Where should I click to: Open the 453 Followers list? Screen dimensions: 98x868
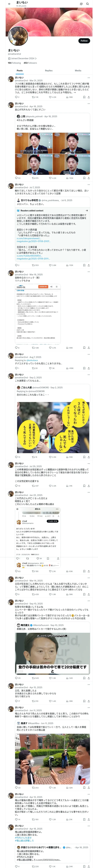click(x=30, y=63)
